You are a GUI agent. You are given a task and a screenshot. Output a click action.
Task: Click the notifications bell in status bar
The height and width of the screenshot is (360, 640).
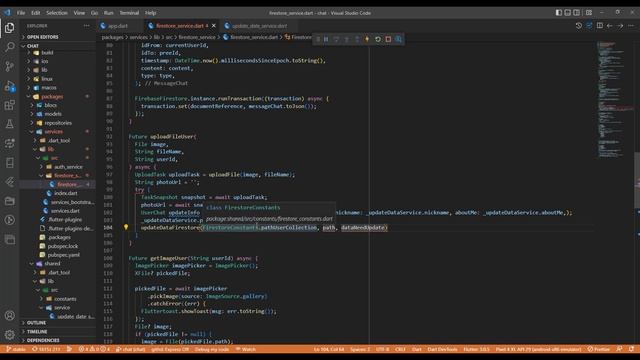(x=631, y=349)
